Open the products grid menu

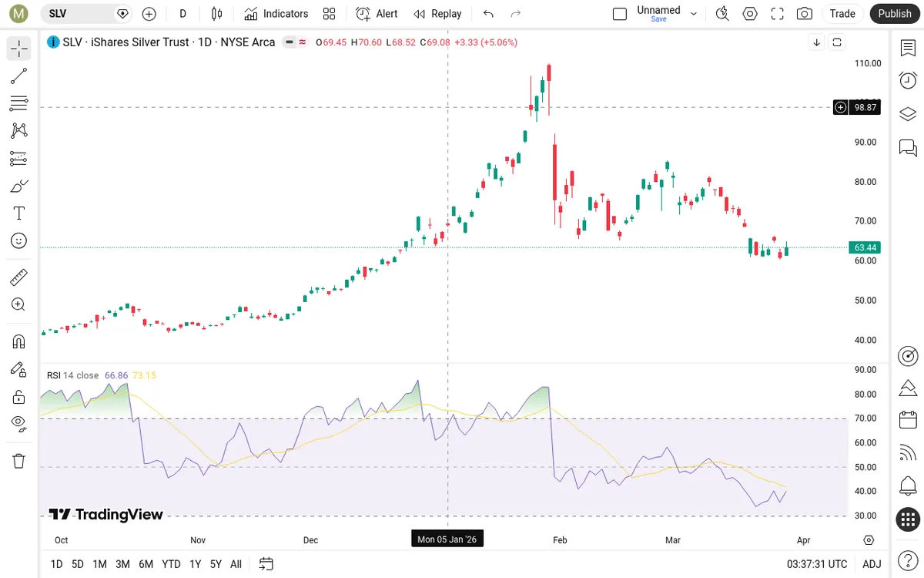tap(908, 519)
